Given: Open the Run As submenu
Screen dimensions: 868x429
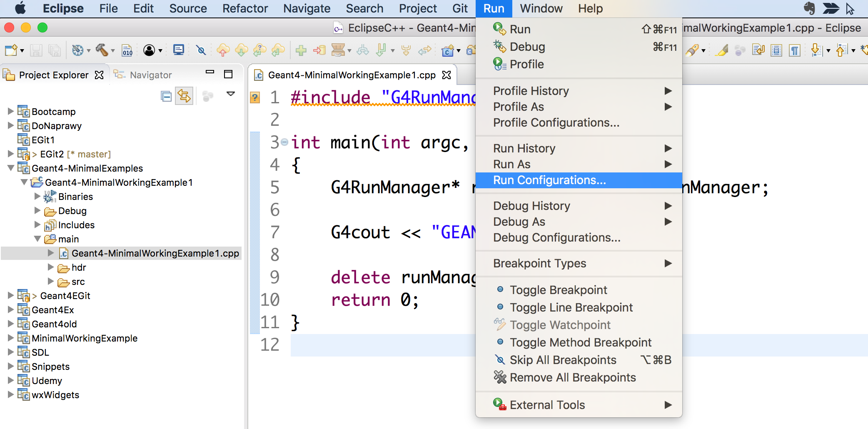Looking at the screenshot, I should tap(512, 164).
